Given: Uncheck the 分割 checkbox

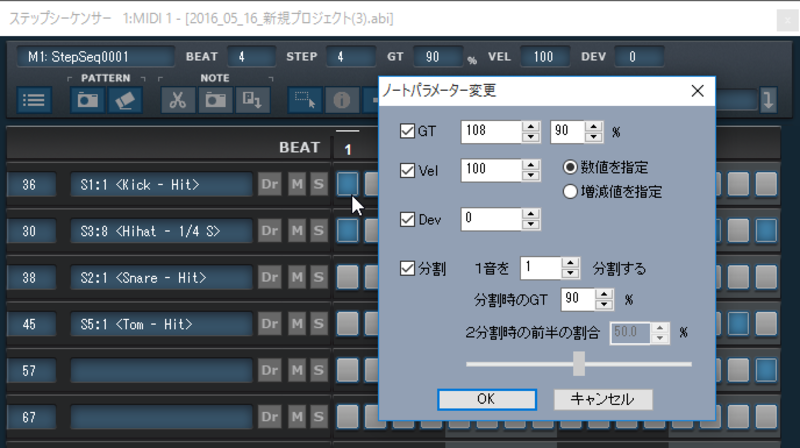Looking at the screenshot, I should pos(407,268).
